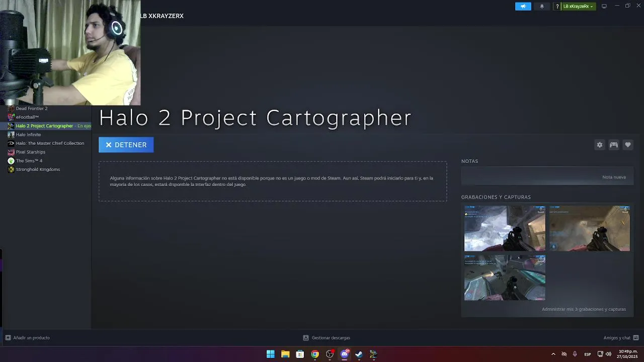Open the snowy Halo screenshot thumbnail
This screenshot has width=644, height=362.
coord(505,228)
